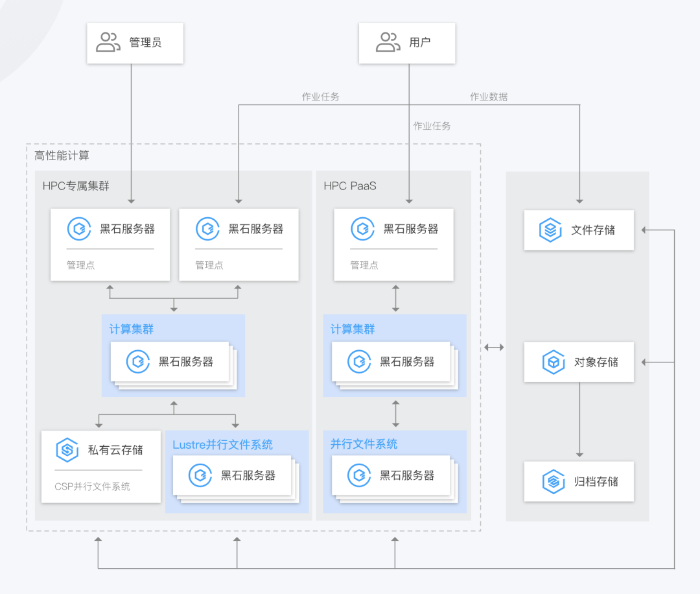
Task: Click the 黑石服务器 icon in HPC PaaS 并行文件系统
Action: [359, 475]
